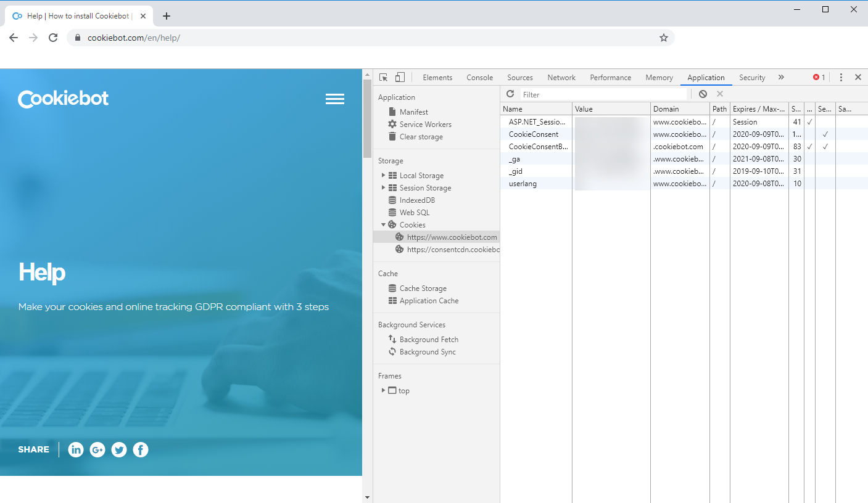
Task: Select the userlang cookie row
Action: (x=684, y=184)
